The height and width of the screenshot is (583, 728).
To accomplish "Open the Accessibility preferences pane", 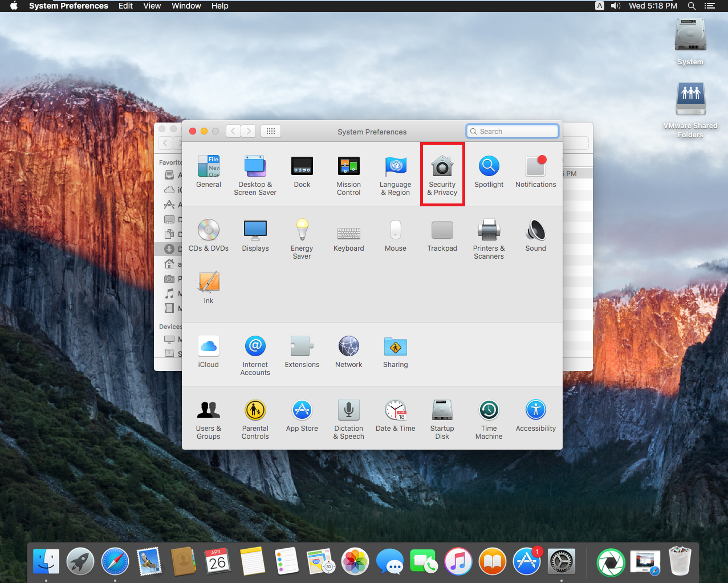I will click(536, 415).
